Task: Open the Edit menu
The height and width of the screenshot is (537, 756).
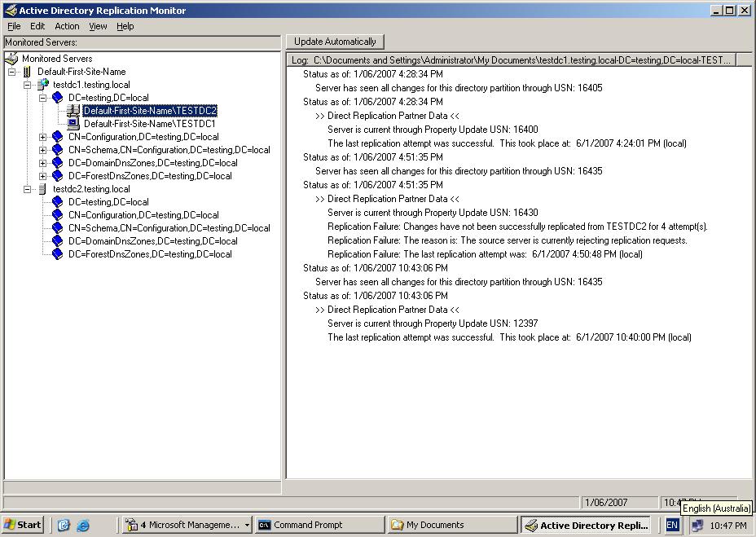Action: (x=37, y=26)
